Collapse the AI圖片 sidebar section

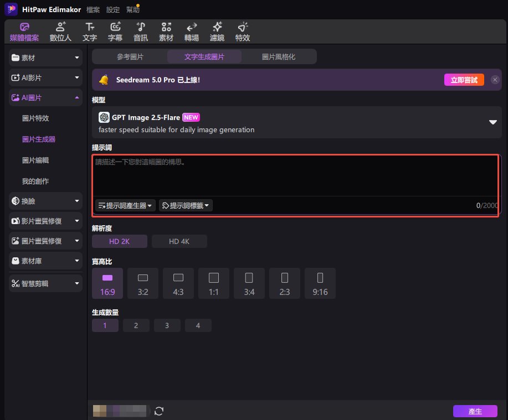pyautogui.click(x=45, y=97)
